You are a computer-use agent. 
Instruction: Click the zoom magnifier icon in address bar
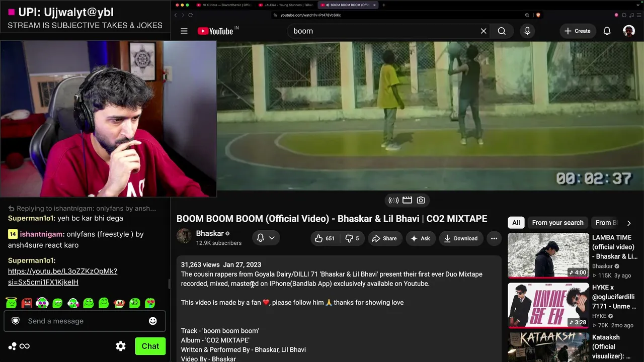click(527, 15)
